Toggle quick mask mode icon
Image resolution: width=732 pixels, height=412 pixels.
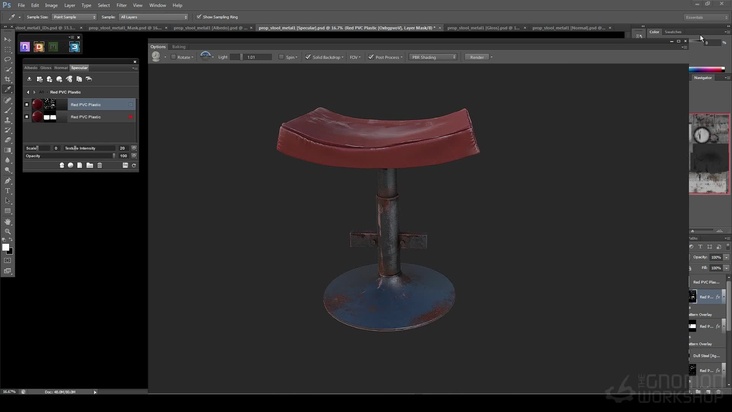coord(7,260)
